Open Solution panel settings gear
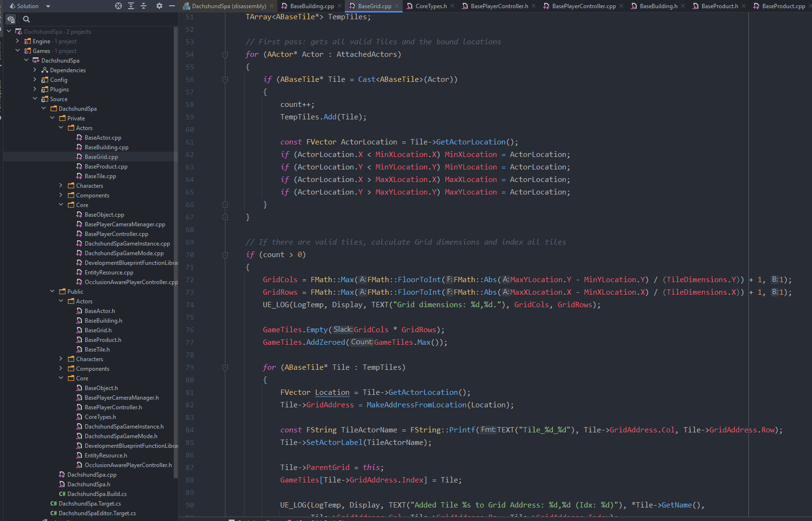 click(159, 6)
